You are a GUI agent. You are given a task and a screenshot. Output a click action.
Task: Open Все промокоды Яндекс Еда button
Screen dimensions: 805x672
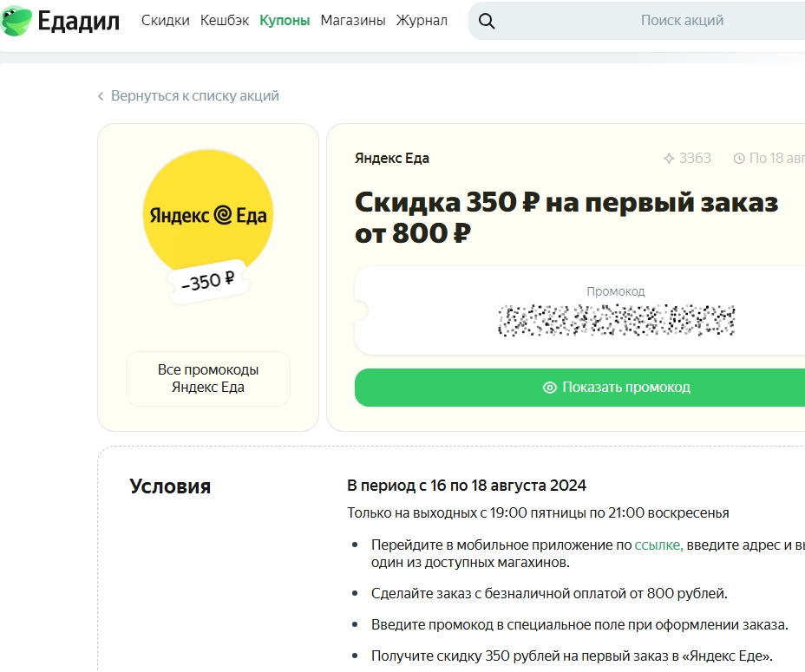point(208,378)
